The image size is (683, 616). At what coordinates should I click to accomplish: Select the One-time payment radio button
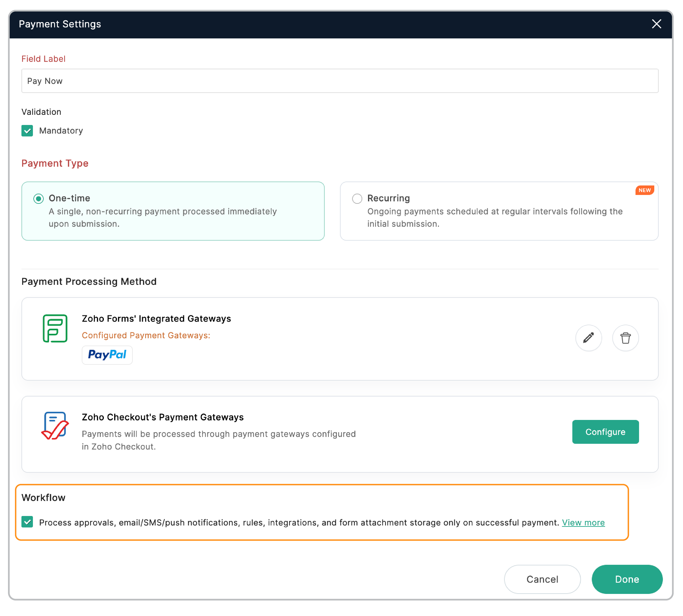[x=39, y=198]
